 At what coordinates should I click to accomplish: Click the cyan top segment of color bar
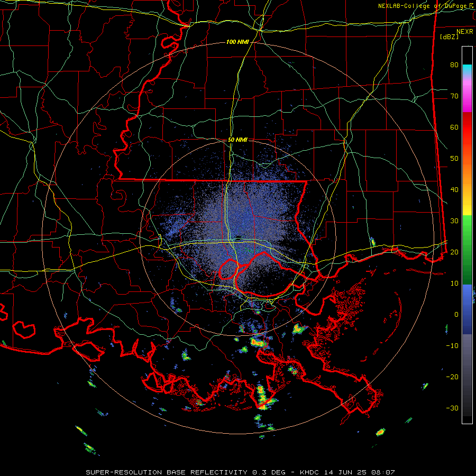(x=467, y=69)
